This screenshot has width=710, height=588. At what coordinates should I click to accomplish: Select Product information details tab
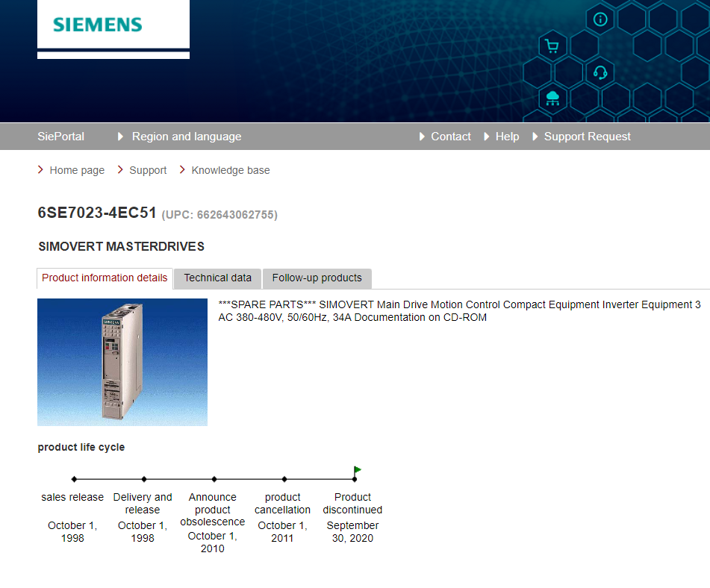click(x=105, y=278)
